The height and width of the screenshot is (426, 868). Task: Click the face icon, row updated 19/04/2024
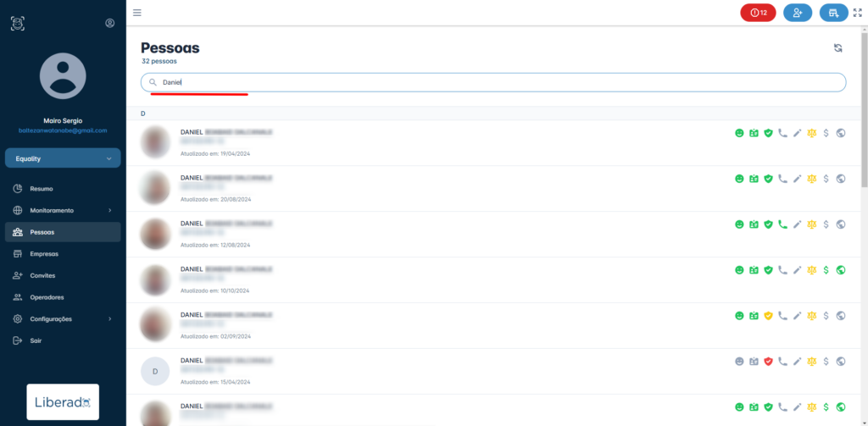(739, 133)
